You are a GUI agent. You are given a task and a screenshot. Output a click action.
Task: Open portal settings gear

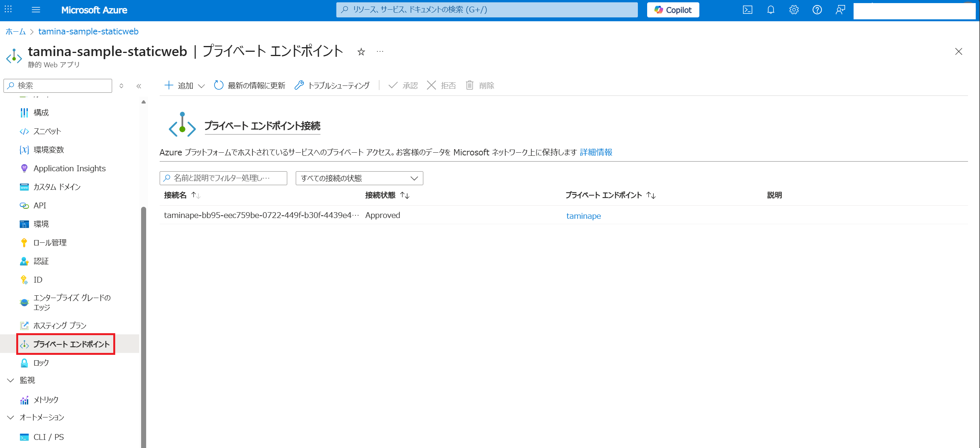click(794, 10)
